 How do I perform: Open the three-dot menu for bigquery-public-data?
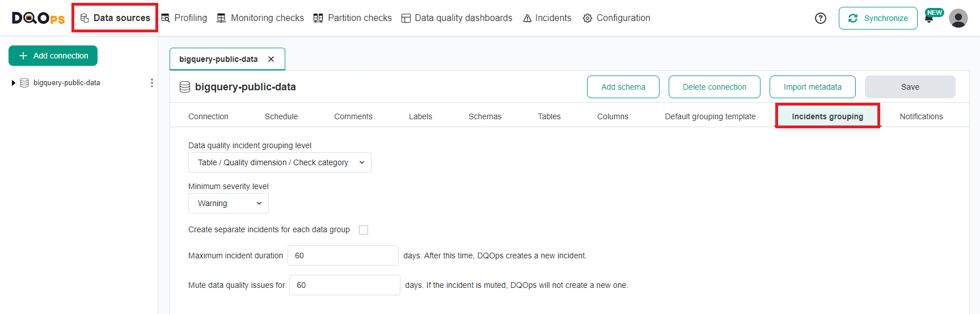[151, 83]
